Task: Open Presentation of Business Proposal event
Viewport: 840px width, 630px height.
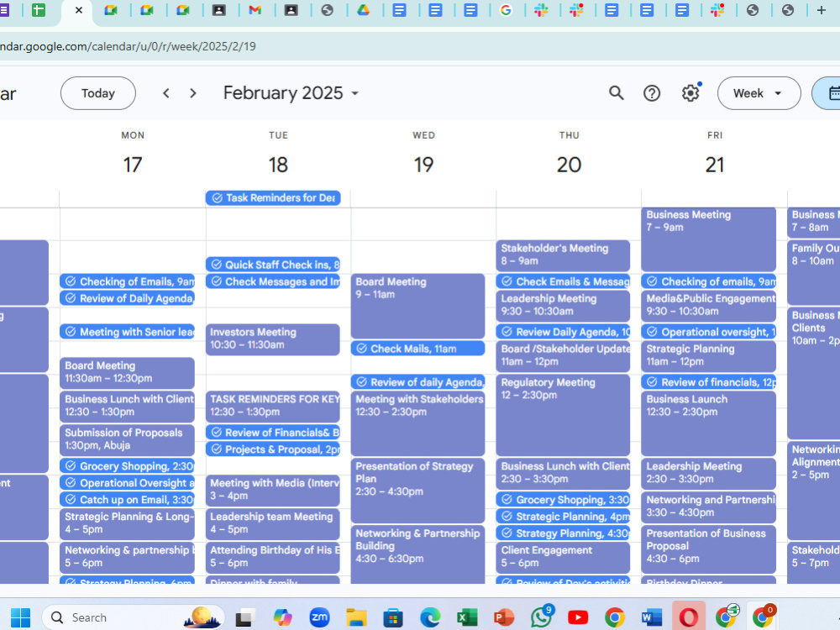Action: 709,549
